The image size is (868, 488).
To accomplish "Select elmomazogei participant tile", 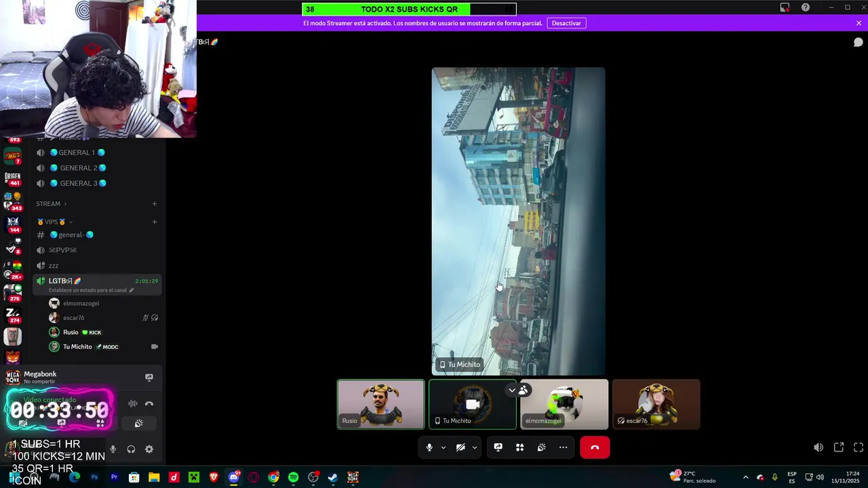I will 564,404.
